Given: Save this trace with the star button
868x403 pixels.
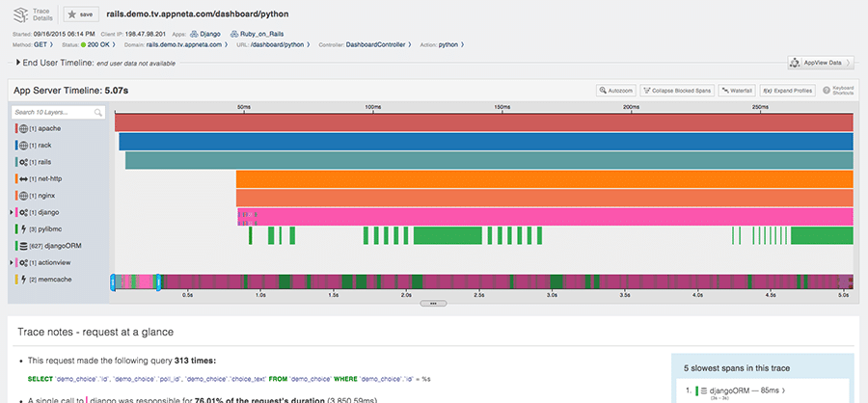Looking at the screenshot, I should click(79, 15).
